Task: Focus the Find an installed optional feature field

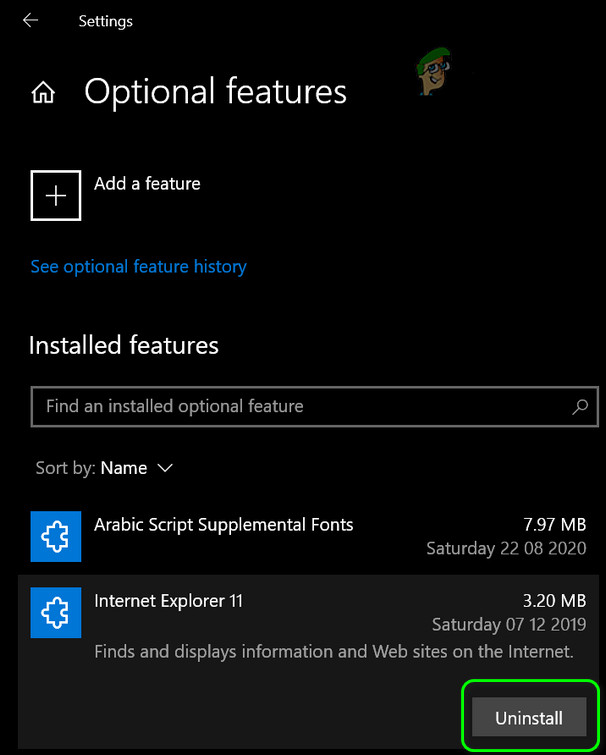Action: [300, 407]
